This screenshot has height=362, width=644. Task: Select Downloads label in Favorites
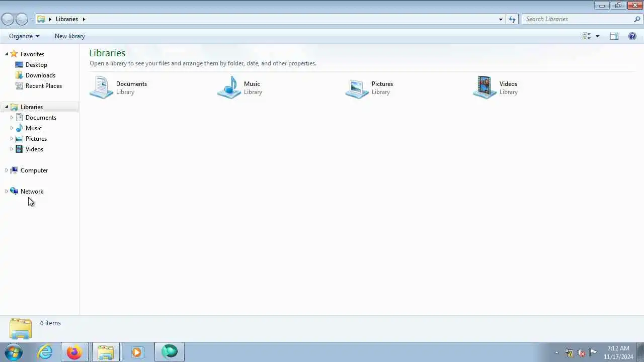40,75
